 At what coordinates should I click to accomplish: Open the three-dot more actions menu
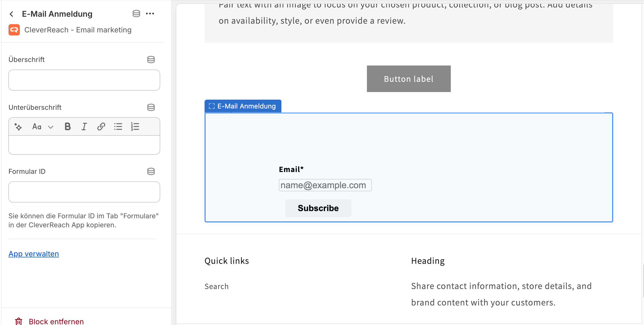point(150,14)
